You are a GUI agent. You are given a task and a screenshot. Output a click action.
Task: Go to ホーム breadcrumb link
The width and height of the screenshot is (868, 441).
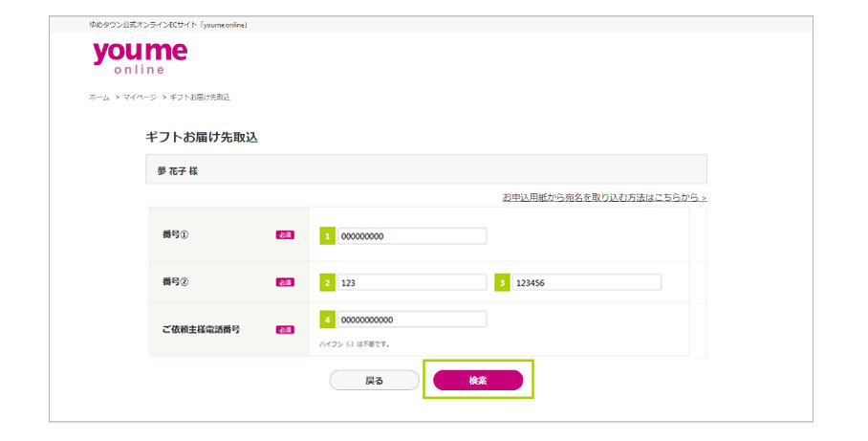coord(99,97)
